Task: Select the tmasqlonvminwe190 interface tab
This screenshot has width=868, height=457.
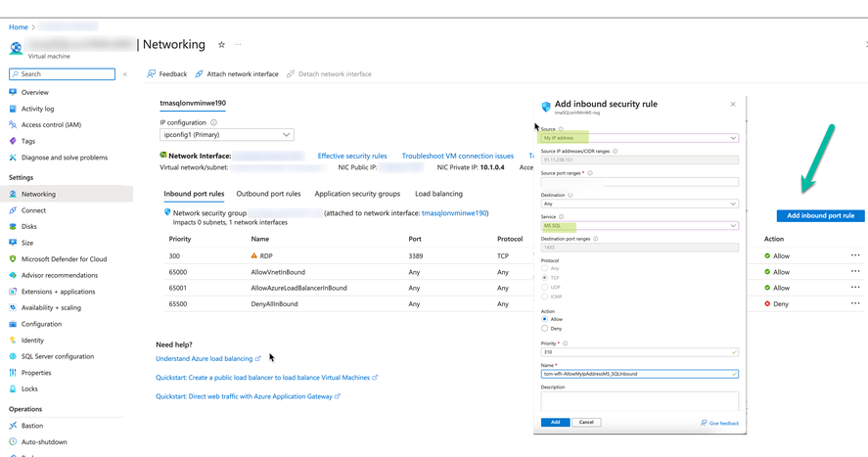Action: [193, 103]
